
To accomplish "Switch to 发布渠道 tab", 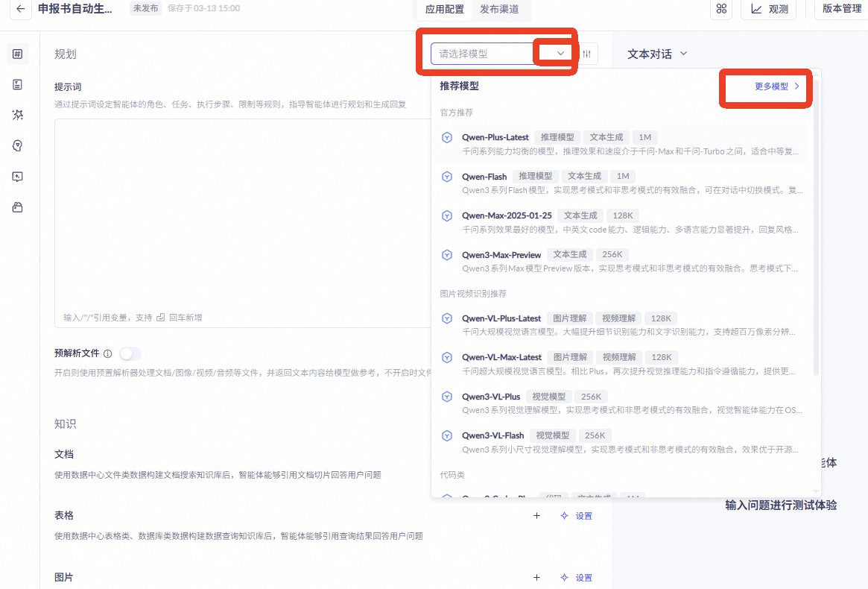I will (499, 10).
